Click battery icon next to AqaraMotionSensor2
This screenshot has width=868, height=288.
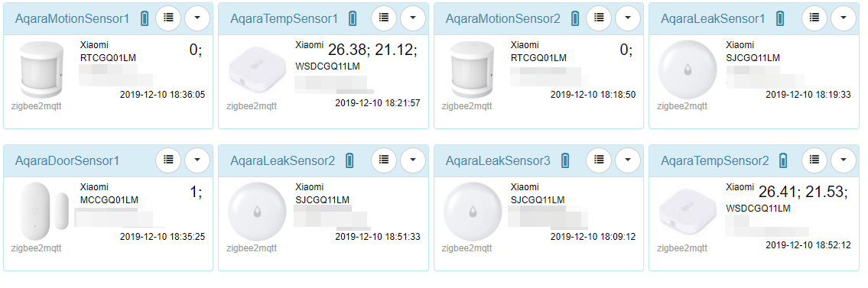click(574, 19)
